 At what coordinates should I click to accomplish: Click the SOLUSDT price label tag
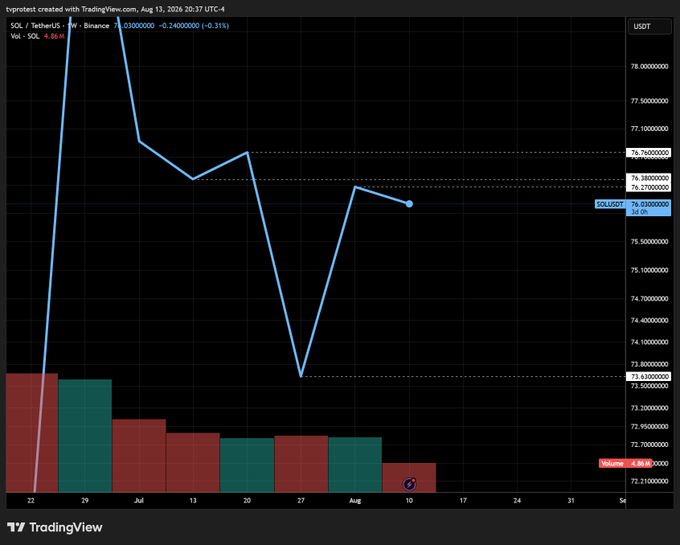click(610, 204)
